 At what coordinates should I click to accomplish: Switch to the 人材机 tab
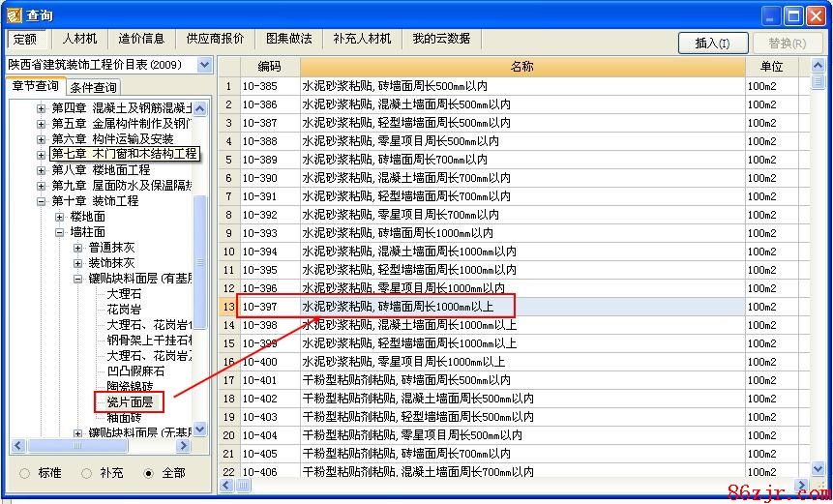pyautogui.click(x=79, y=39)
